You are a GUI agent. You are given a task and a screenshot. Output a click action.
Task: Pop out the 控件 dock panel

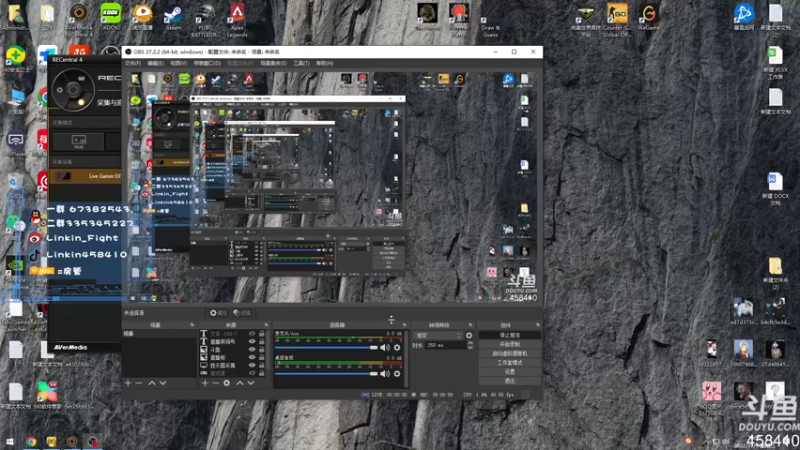click(538, 325)
